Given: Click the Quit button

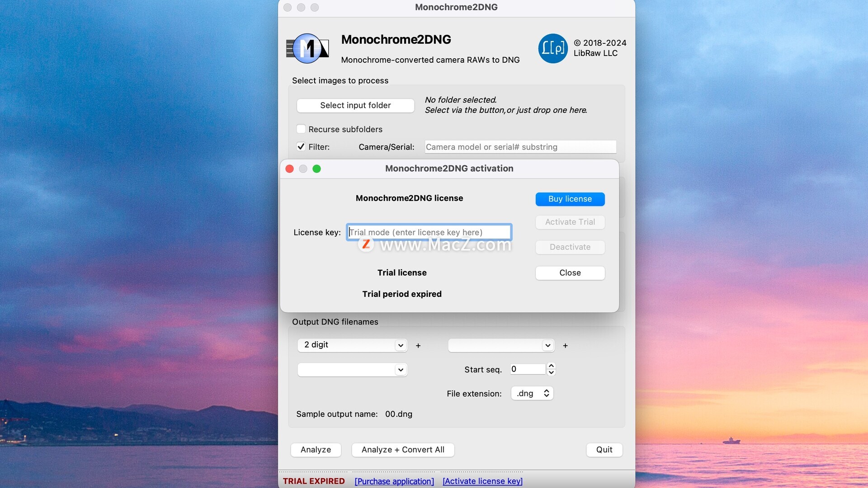Looking at the screenshot, I should pyautogui.click(x=604, y=450).
